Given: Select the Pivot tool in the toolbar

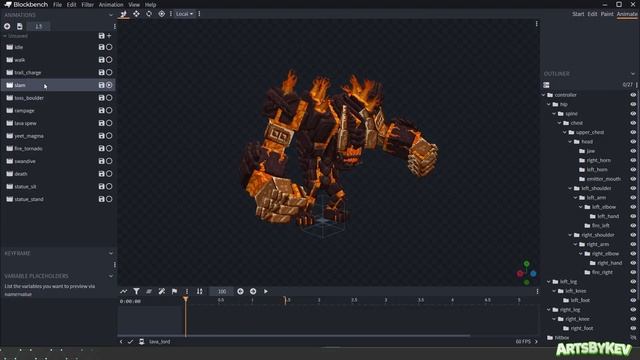Looking at the screenshot, I should coord(162,14).
